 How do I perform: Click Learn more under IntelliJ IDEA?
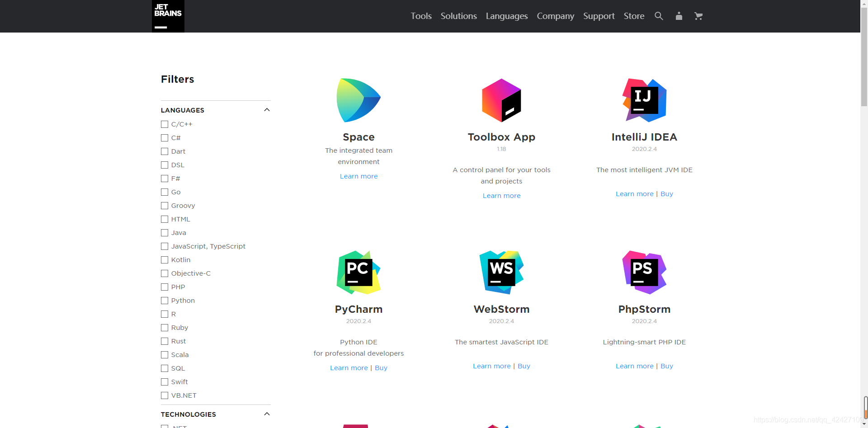click(635, 194)
